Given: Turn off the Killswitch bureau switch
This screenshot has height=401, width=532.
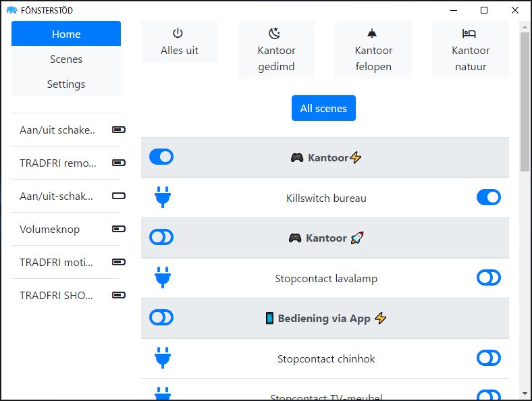Looking at the screenshot, I should [x=489, y=197].
